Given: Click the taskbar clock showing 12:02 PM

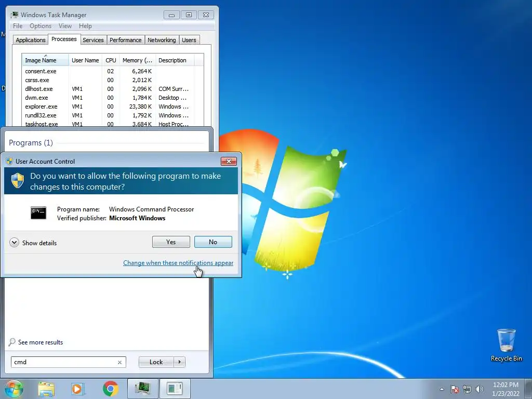Looking at the screenshot, I should click(x=506, y=389).
